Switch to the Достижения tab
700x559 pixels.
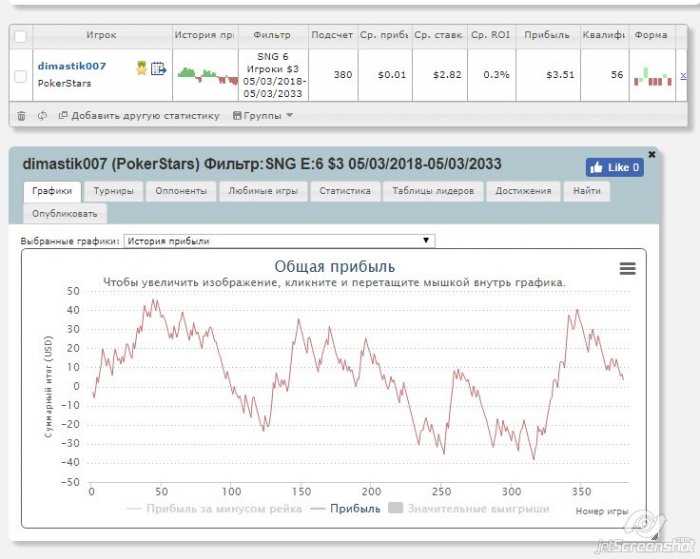click(523, 191)
